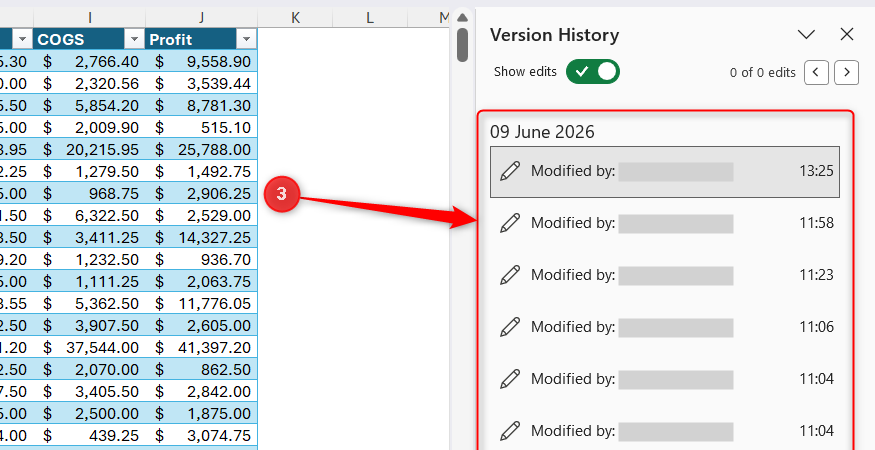Screen dimensions: 875x450
Task: Select COGS cell 6,322.50
Action: [x=89, y=216]
